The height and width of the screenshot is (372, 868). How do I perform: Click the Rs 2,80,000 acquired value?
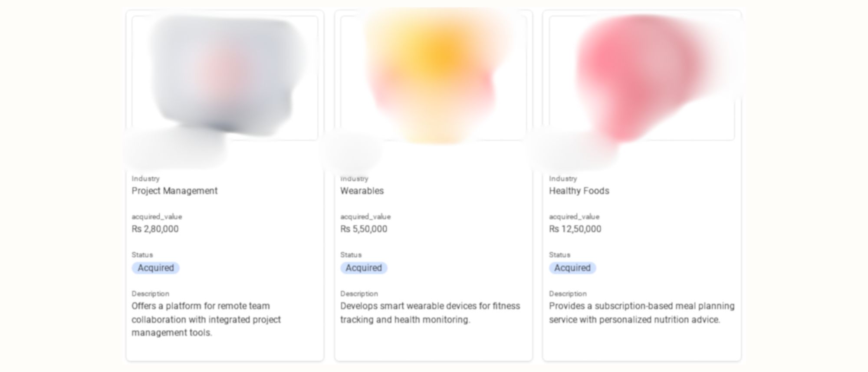coord(155,229)
